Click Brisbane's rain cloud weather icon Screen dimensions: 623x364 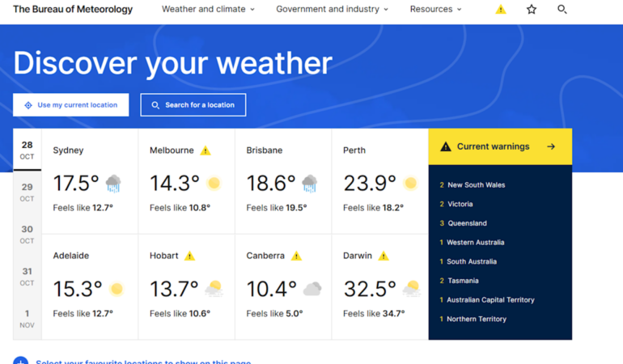pyautogui.click(x=310, y=184)
